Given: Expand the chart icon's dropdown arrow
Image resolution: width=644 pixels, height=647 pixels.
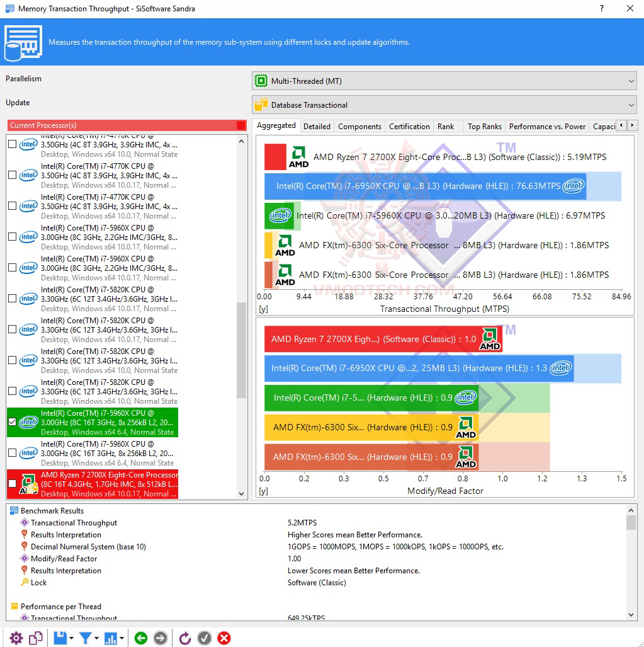Looking at the screenshot, I should click(121, 638).
